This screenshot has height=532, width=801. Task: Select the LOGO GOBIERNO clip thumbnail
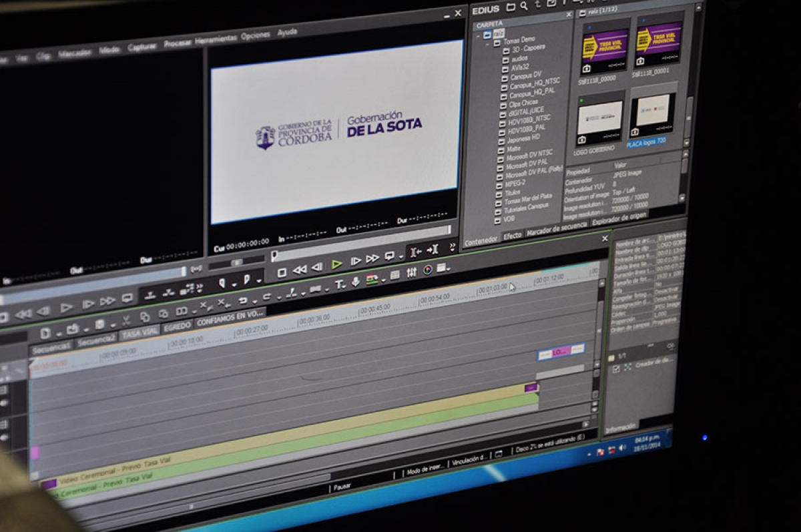point(600,119)
